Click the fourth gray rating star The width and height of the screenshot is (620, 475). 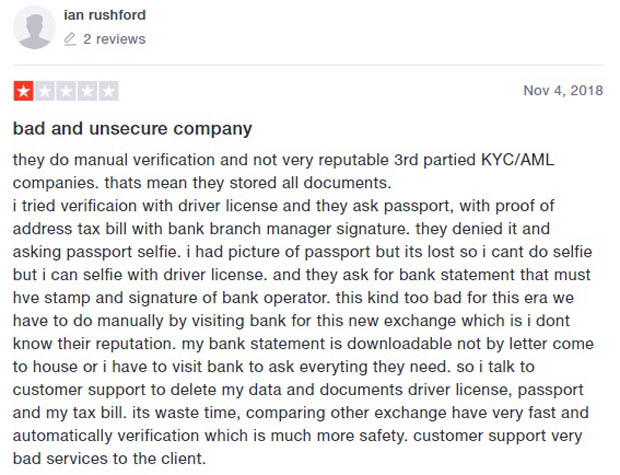pyautogui.click(x=87, y=91)
